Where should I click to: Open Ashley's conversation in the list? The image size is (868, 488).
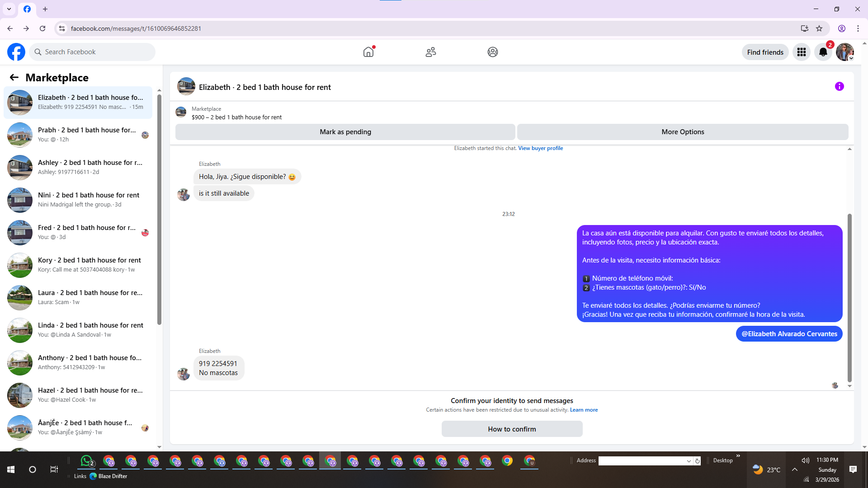78,168
